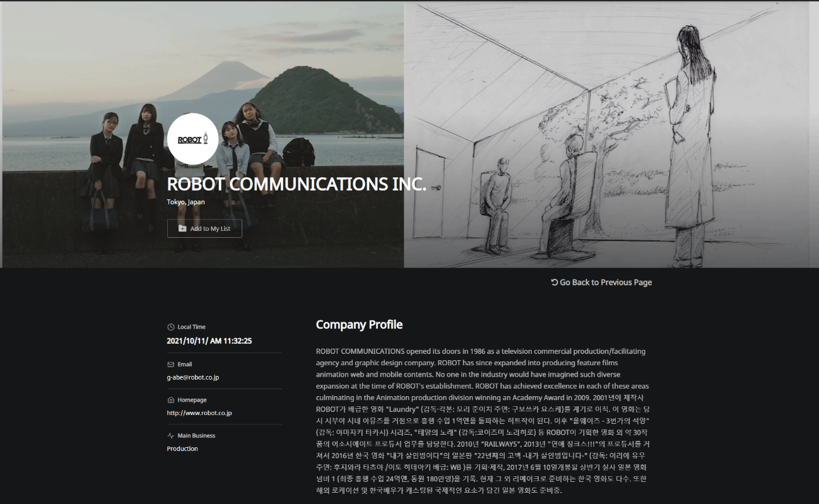The width and height of the screenshot is (819, 504).
Task: Open the http://www.robot.co.jp homepage link
Action: click(x=199, y=413)
